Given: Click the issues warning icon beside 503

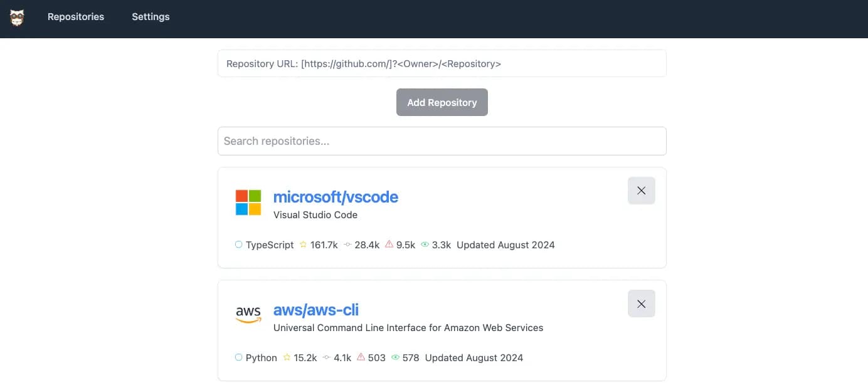Looking at the screenshot, I should pyautogui.click(x=361, y=357).
